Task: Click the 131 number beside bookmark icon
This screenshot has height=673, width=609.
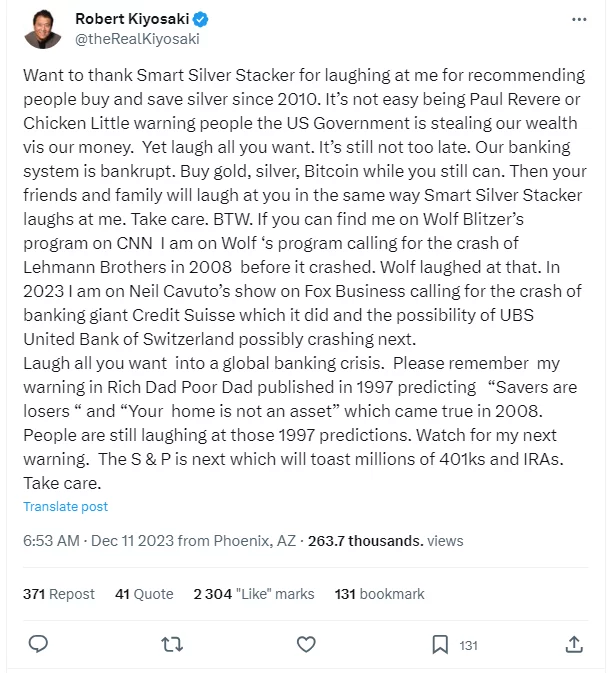Action: pyautogui.click(x=468, y=645)
